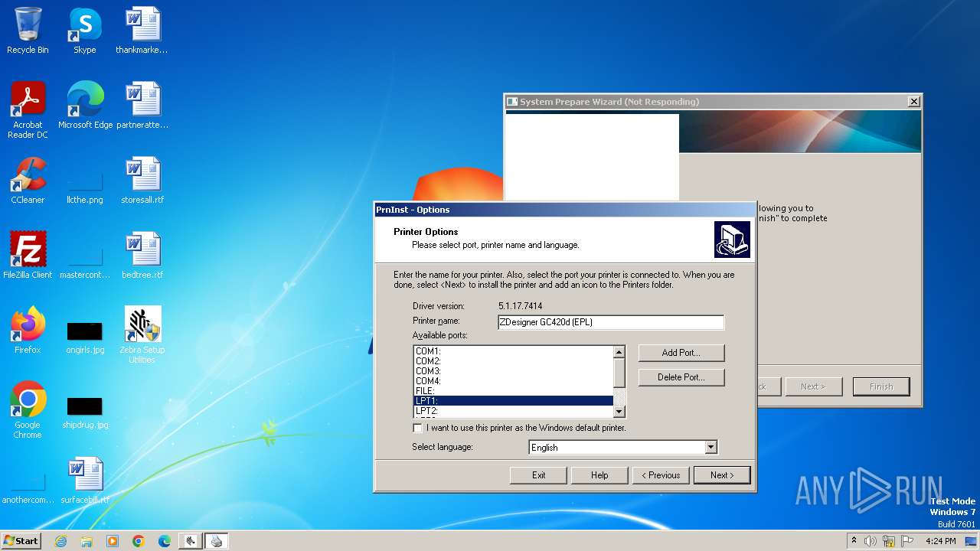Select COM4: in available ports
This screenshot has width=980, height=551.
(513, 381)
